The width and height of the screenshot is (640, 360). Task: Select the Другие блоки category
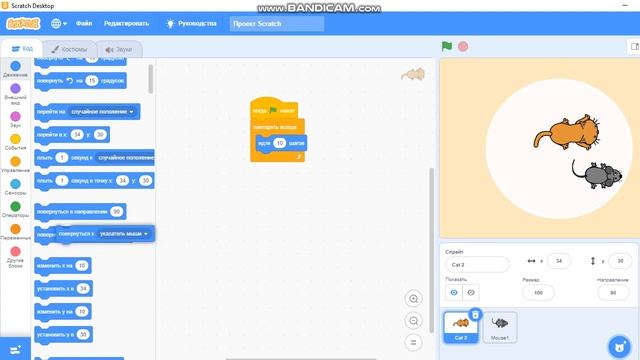(16, 257)
